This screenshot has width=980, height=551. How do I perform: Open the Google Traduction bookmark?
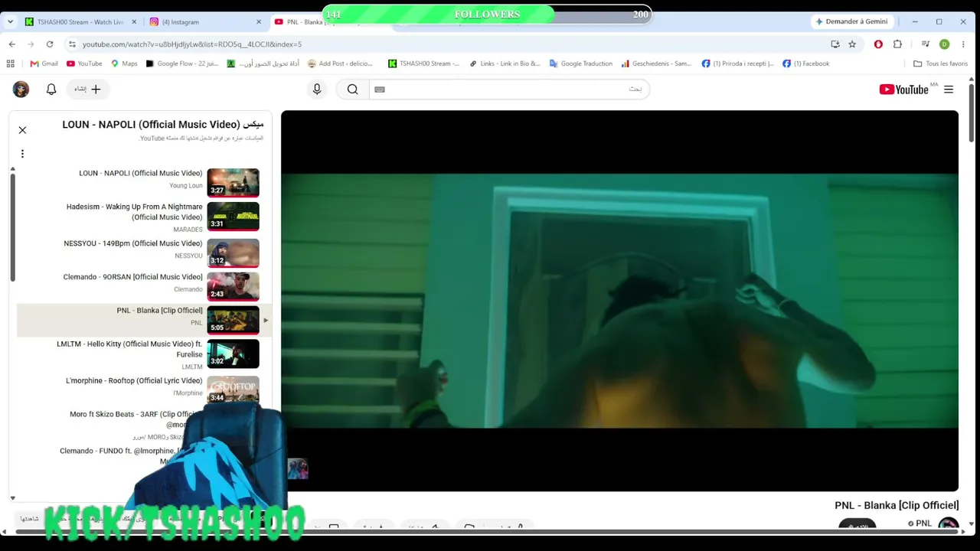coord(580,64)
